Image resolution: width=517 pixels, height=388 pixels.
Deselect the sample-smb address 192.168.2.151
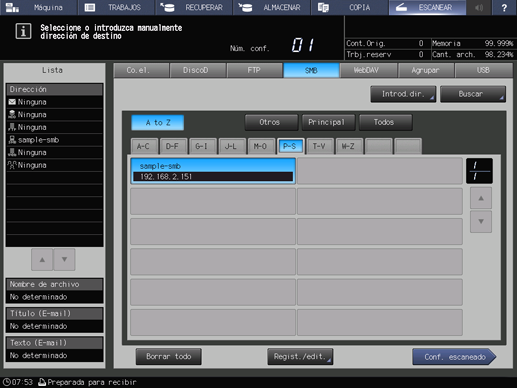[x=213, y=171]
